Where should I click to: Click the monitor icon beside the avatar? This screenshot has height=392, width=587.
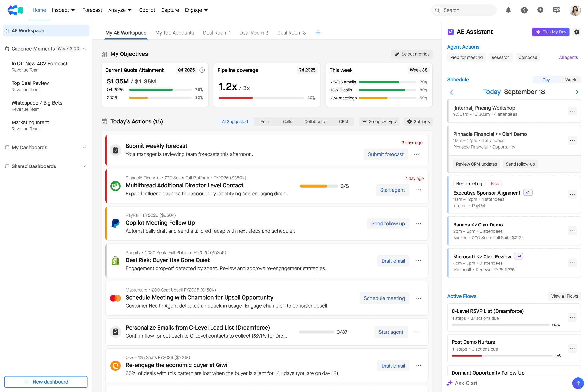[556, 10]
